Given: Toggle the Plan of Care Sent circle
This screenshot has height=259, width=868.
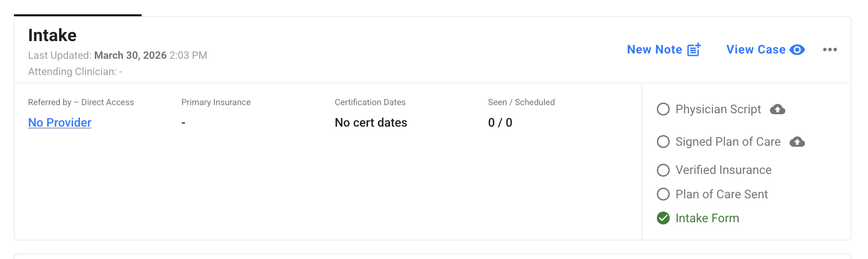Looking at the screenshot, I should (663, 194).
